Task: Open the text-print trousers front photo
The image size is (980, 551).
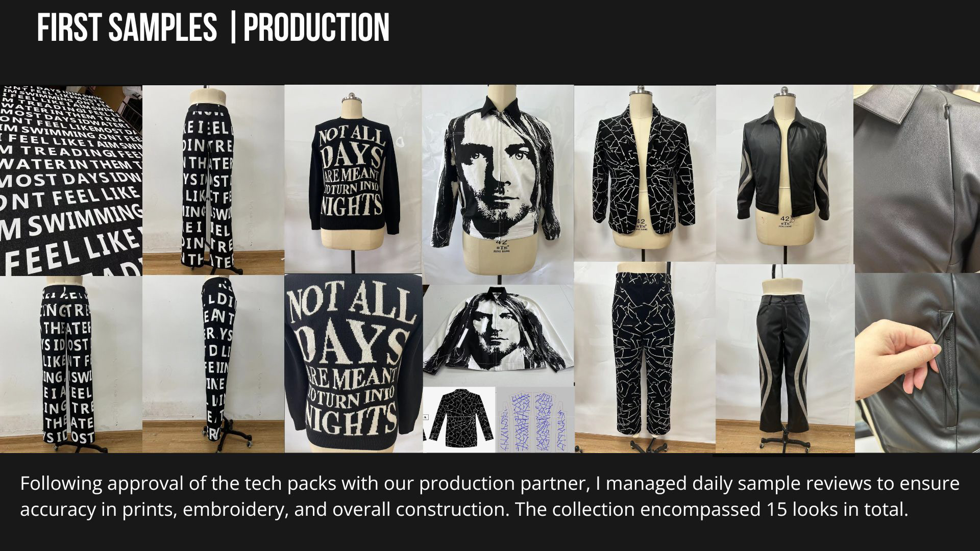Action: pos(213,180)
